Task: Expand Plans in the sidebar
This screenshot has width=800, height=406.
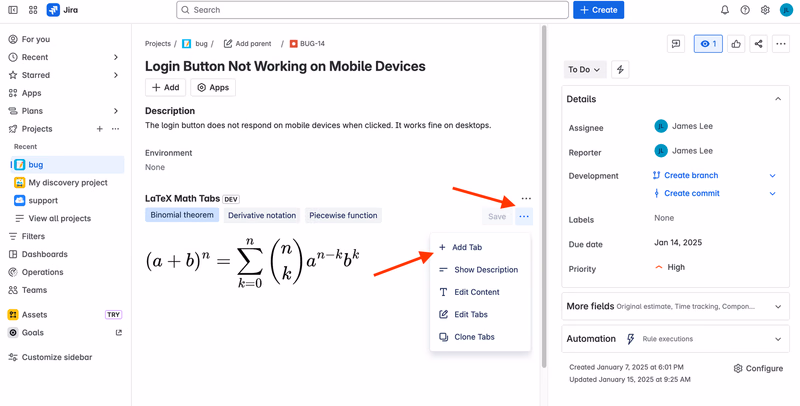Action: coord(116,111)
